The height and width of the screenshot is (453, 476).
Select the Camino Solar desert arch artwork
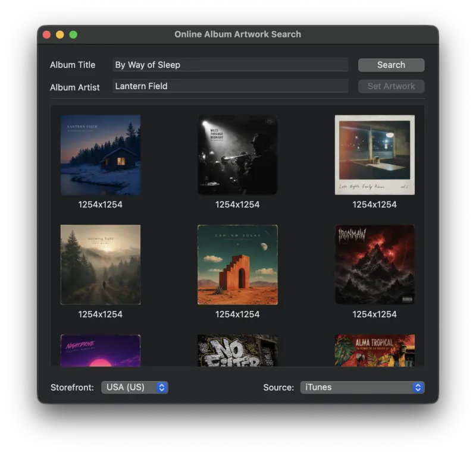237,265
